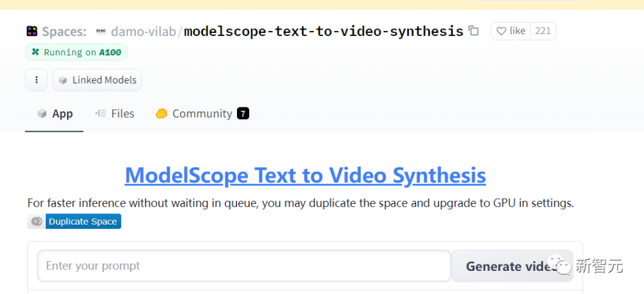The height and width of the screenshot is (294, 644).
Task: Focus the Enter your prompt field
Action: click(244, 266)
